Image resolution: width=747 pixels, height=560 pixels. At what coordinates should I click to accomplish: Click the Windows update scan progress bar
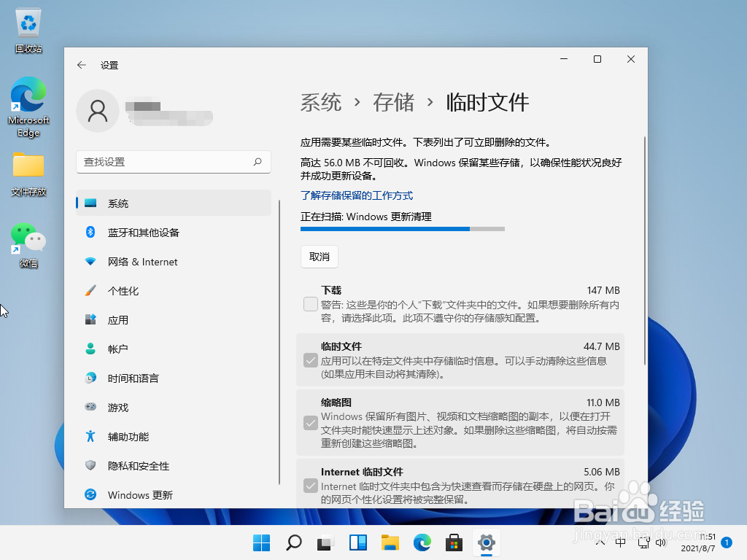(401, 228)
